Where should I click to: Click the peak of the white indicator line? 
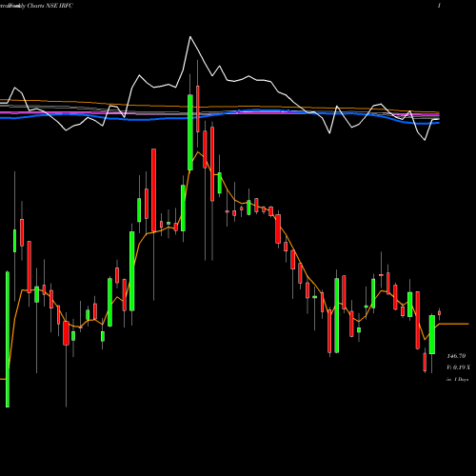(190, 37)
